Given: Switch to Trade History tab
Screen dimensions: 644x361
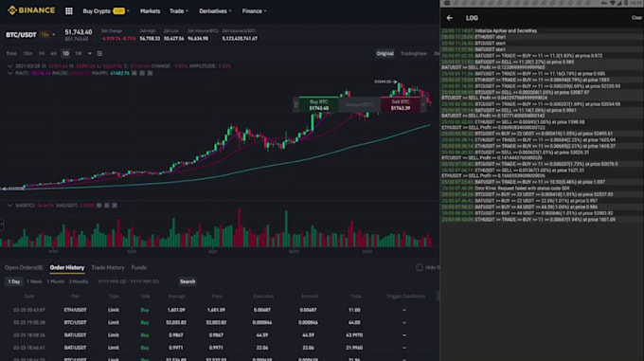Looking at the screenshot, I should pyautogui.click(x=108, y=268).
